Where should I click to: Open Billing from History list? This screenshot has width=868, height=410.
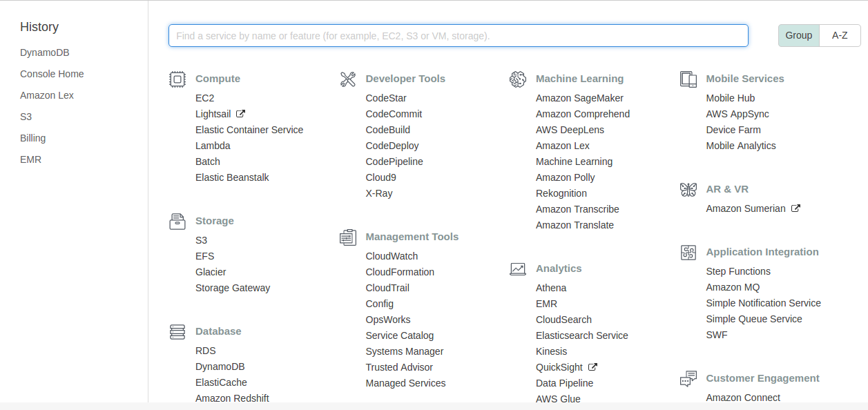[33, 138]
